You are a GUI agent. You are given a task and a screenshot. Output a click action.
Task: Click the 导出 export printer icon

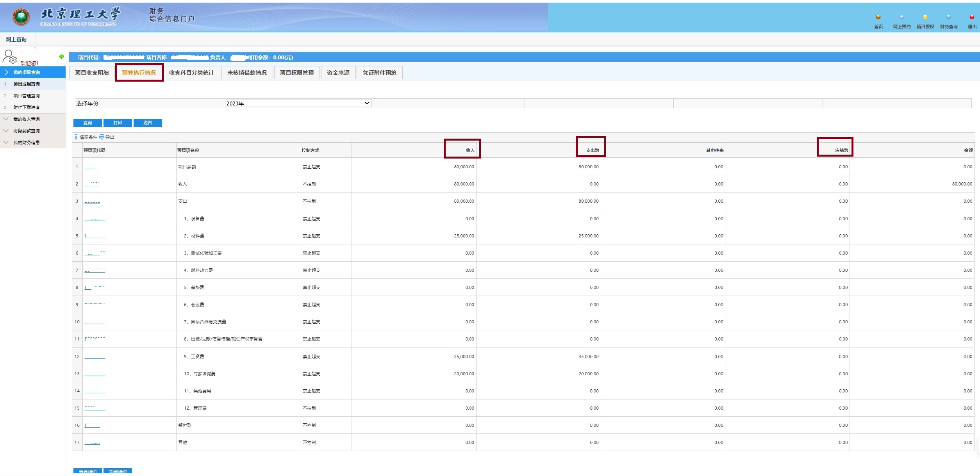coord(102,137)
